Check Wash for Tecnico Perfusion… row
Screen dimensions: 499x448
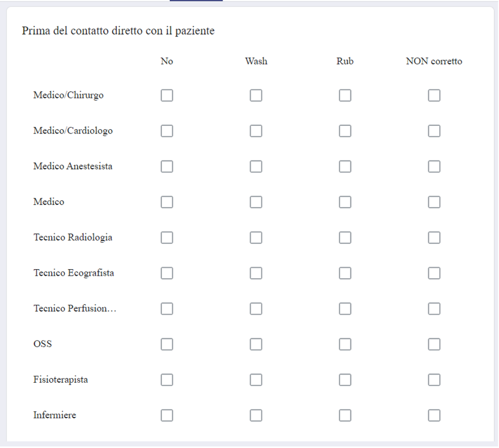tap(256, 309)
